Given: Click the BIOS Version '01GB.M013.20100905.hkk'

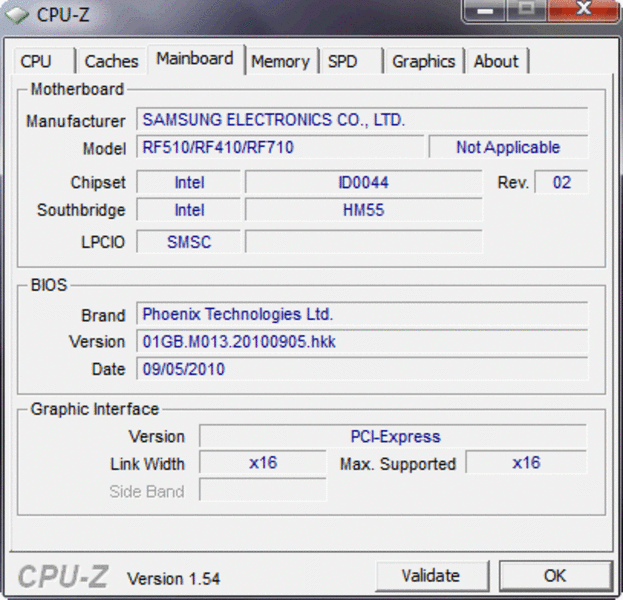Looking at the screenshot, I should coord(362,341).
